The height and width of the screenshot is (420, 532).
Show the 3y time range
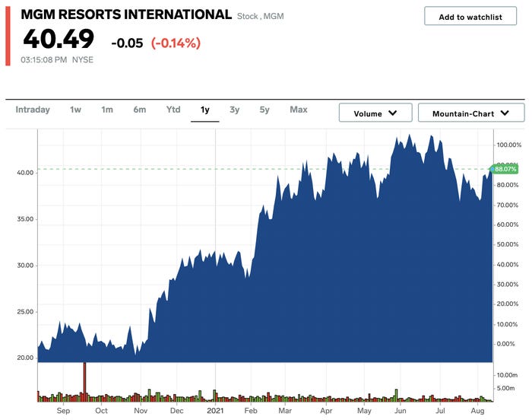pos(234,110)
